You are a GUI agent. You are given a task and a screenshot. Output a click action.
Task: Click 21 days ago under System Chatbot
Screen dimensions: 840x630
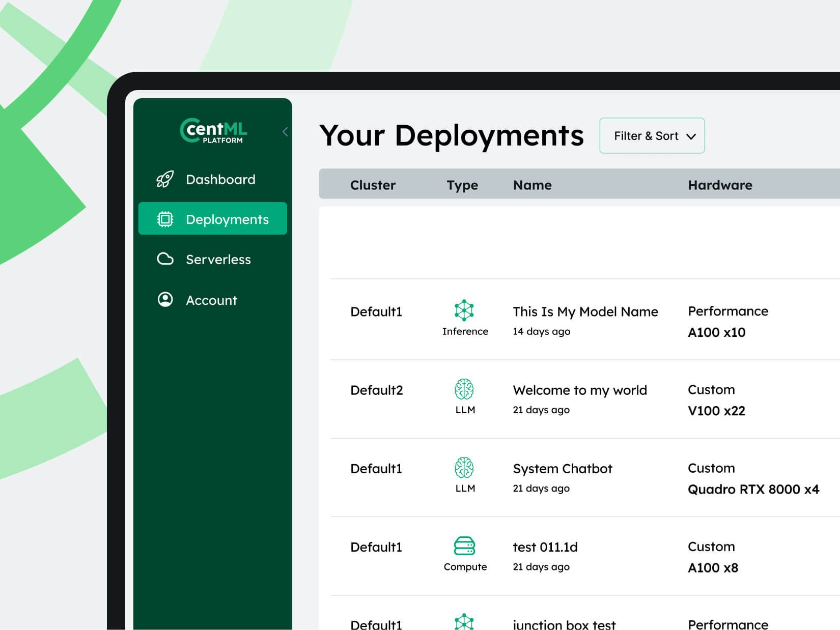point(541,488)
